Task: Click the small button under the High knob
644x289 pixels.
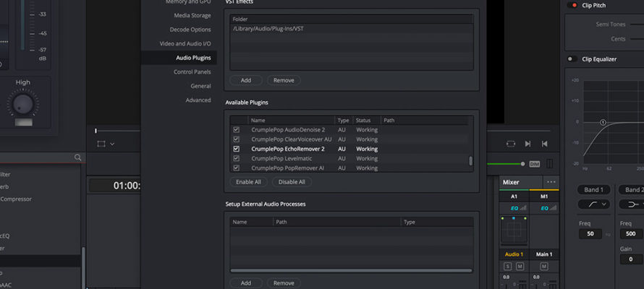Action: 23,122
